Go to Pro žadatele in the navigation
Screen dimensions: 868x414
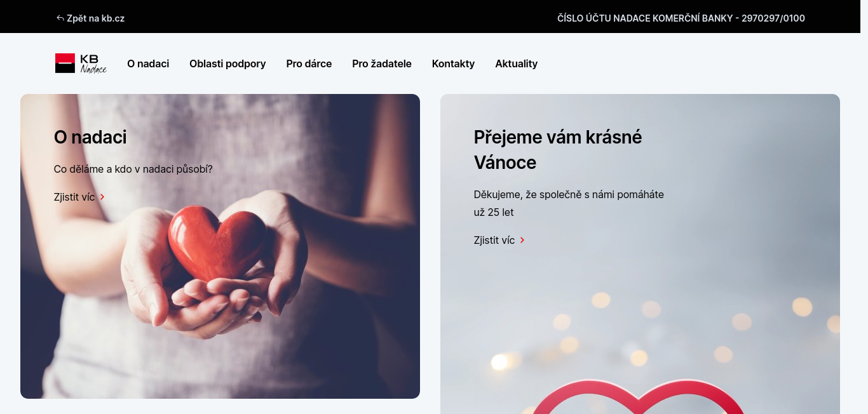tap(382, 63)
